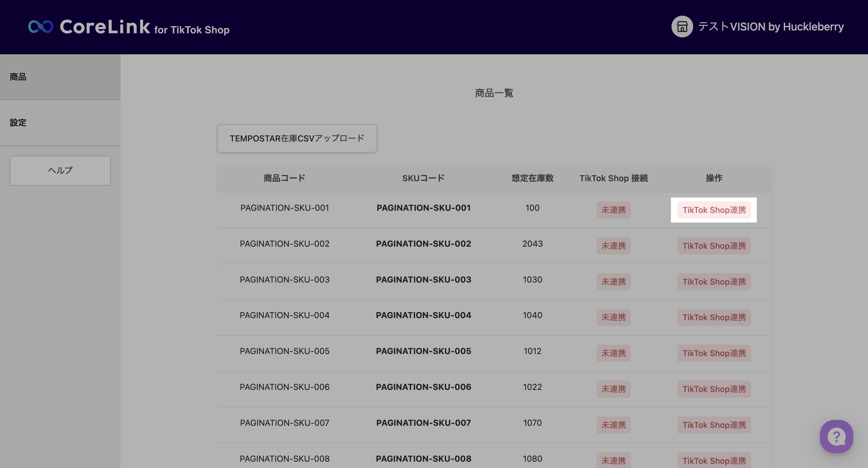Click highlighted TikTok Shop連携 for SKU-001
This screenshot has width=868, height=468.
pyautogui.click(x=714, y=210)
